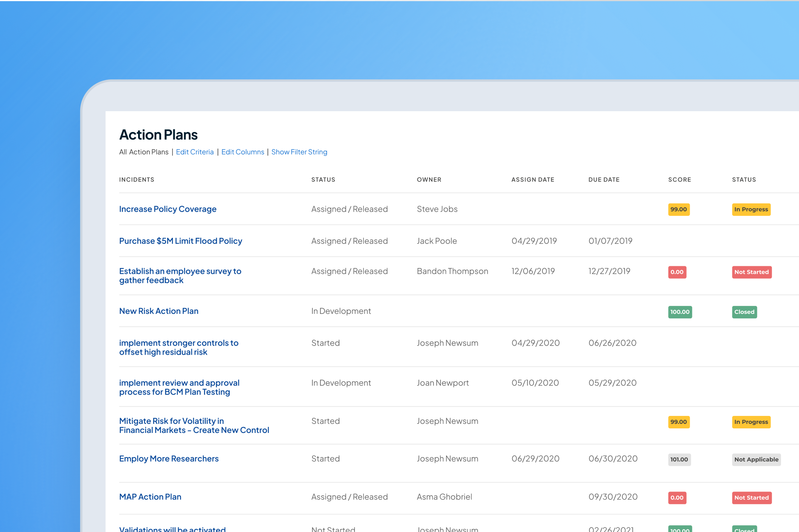799x532 pixels.
Task: Select owner Jack Poole
Action: tap(437, 241)
